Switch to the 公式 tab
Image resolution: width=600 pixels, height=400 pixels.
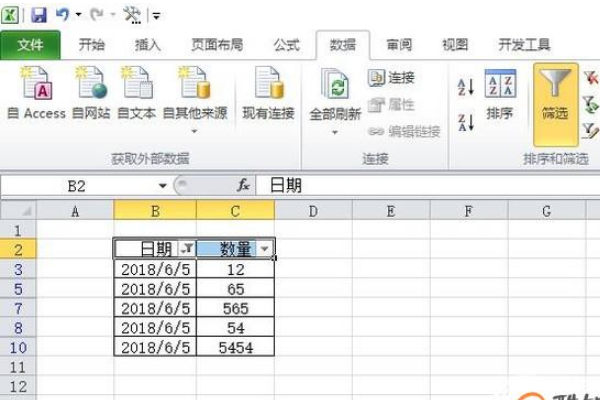click(286, 45)
